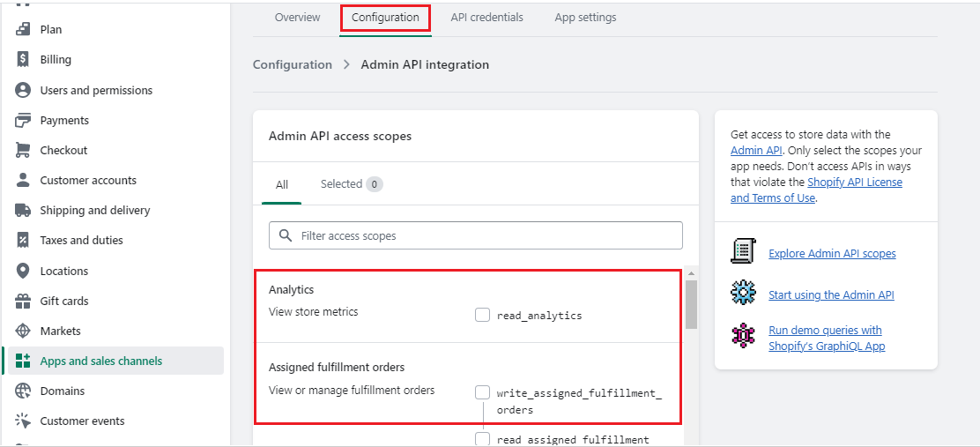This screenshot has height=447, width=980.
Task: Click the Checkout cart icon
Action: [23, 151]
